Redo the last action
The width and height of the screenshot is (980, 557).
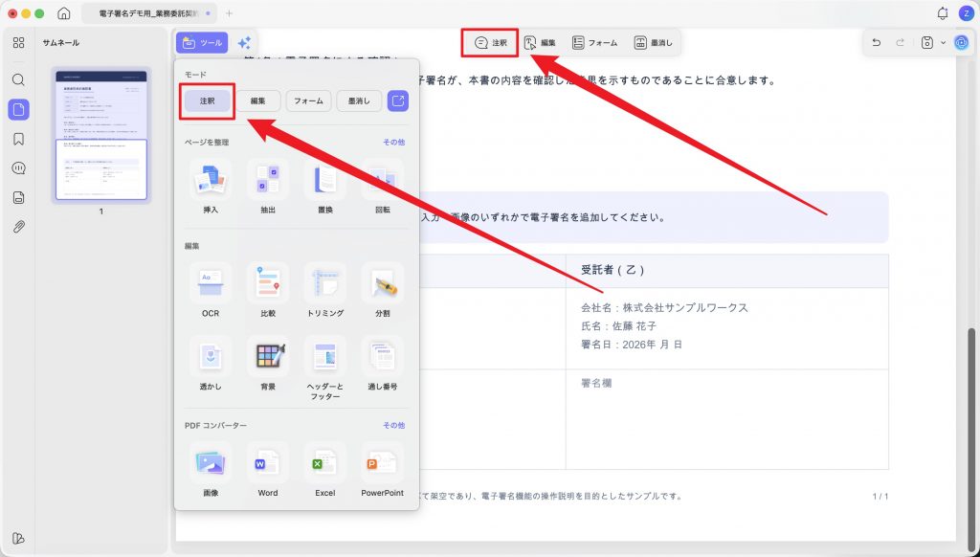click(x=900, y=42)
